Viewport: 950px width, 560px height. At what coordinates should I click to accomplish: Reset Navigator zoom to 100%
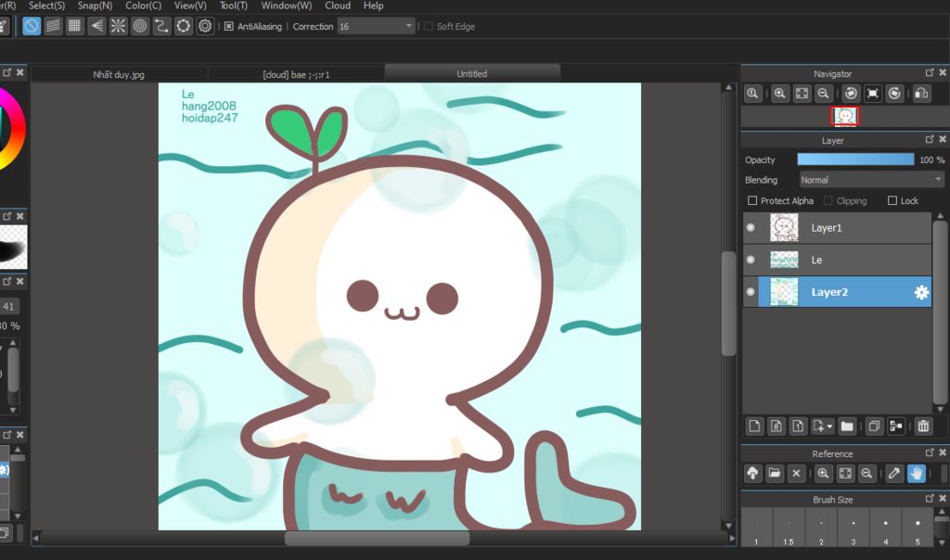point(752,94)
